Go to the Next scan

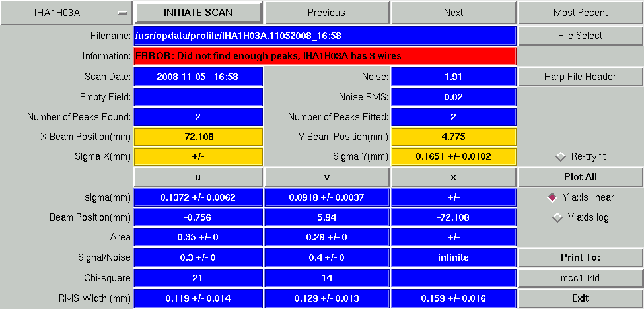click(453, 13)
